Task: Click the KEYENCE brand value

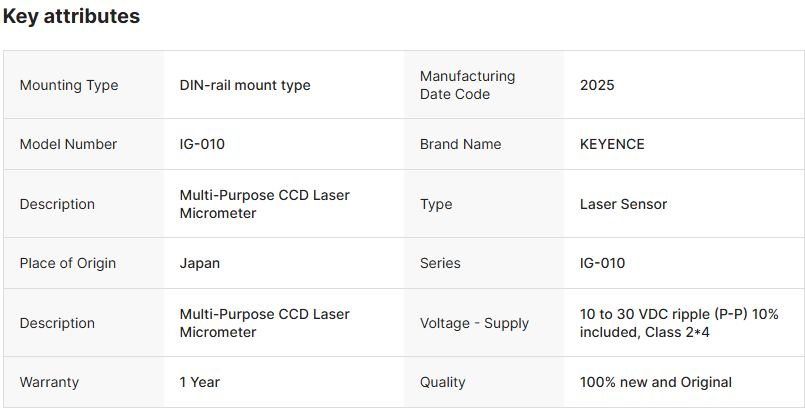Action: pos(612,144)
